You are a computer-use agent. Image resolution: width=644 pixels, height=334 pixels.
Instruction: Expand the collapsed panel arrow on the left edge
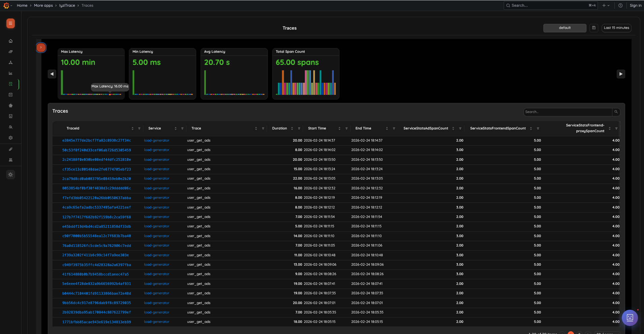41,47
